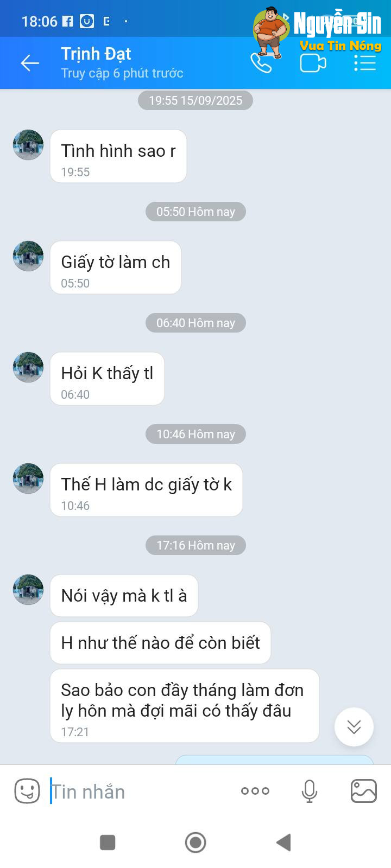Tap the message Nói vậy mà k tl à
Viewport: 391px width, 868px height.
[x=124, y=596]
